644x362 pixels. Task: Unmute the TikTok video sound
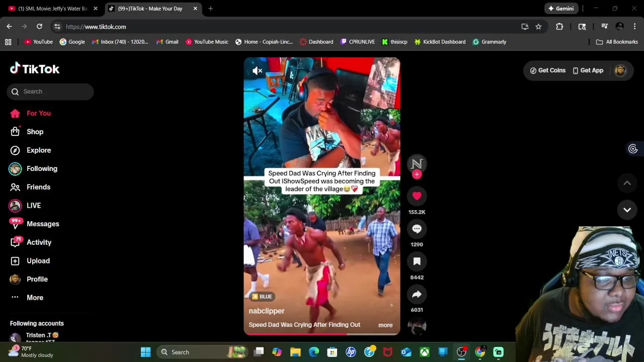click(257, 71)
